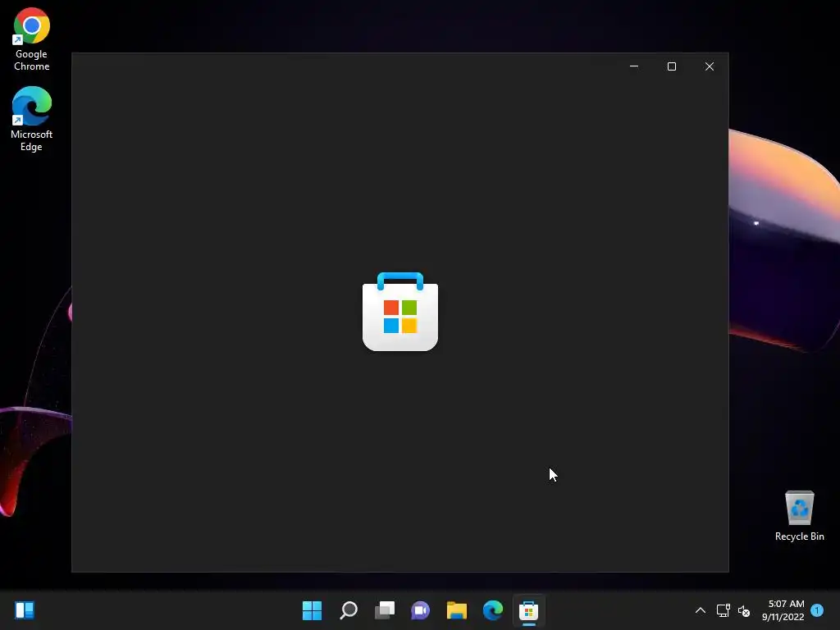Open clock showing 5:07 AM
The height and width of the screenshot is (630, 840).
(x=783, y=610)
